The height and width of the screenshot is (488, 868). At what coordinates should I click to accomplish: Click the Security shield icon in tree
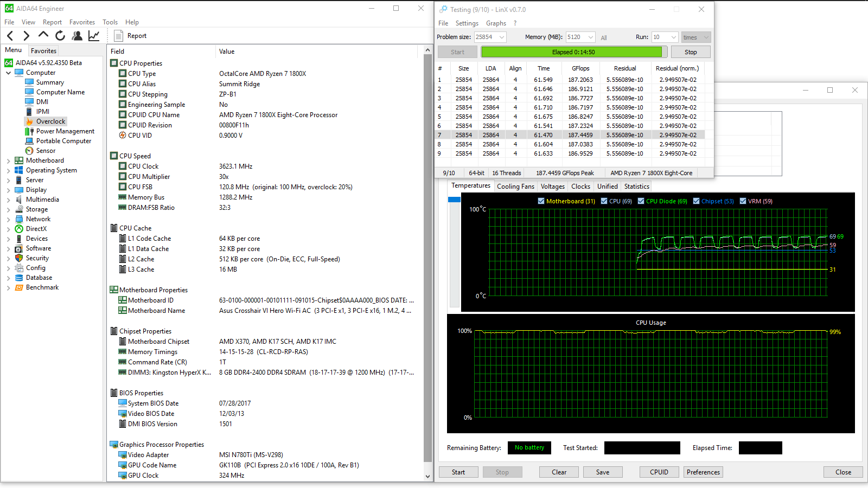19,258
